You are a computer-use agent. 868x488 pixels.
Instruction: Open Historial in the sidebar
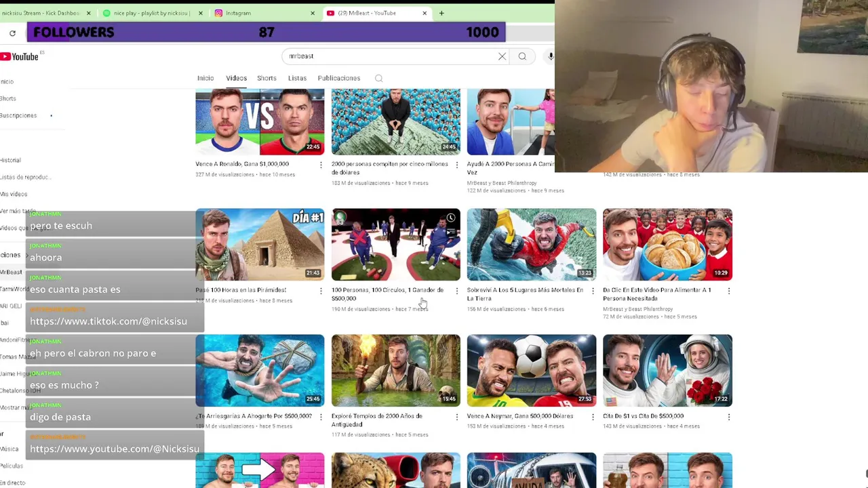coord(10,161)
